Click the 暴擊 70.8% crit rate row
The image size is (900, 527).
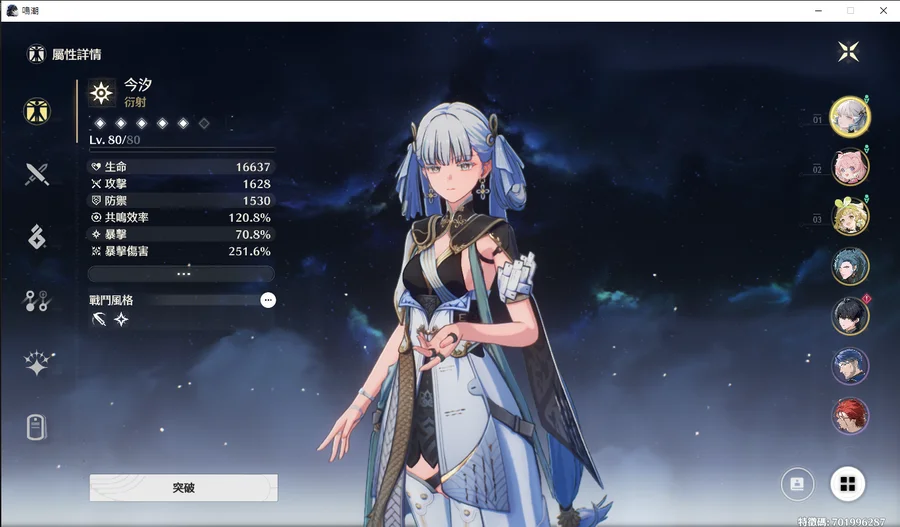(181, 234)
